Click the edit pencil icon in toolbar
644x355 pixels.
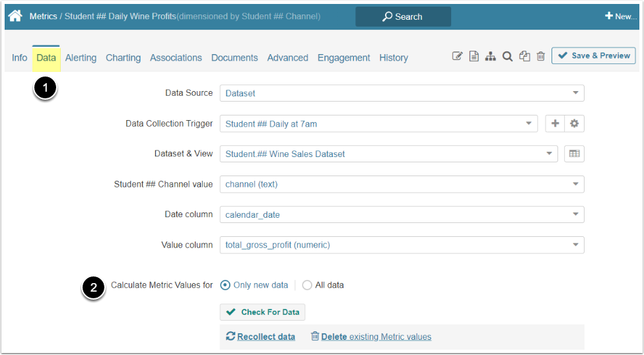[457, 57]
